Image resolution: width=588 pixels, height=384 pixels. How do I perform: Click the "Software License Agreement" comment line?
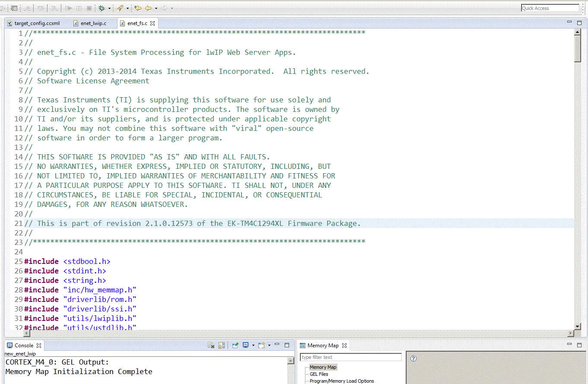87,81
